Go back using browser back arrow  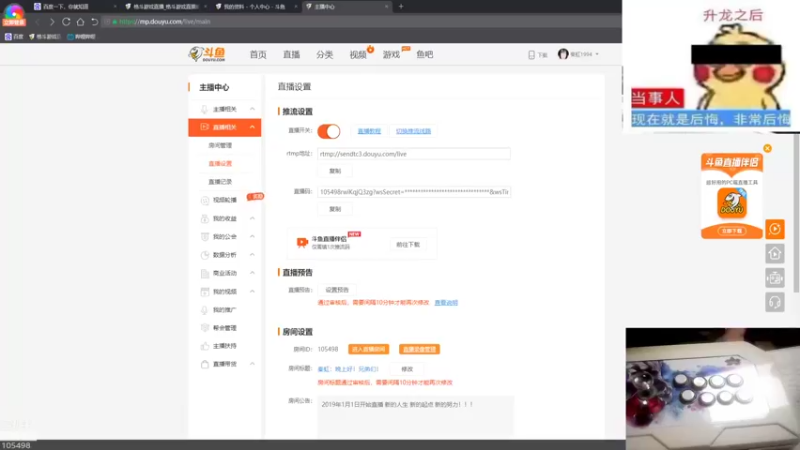[37, 22]
